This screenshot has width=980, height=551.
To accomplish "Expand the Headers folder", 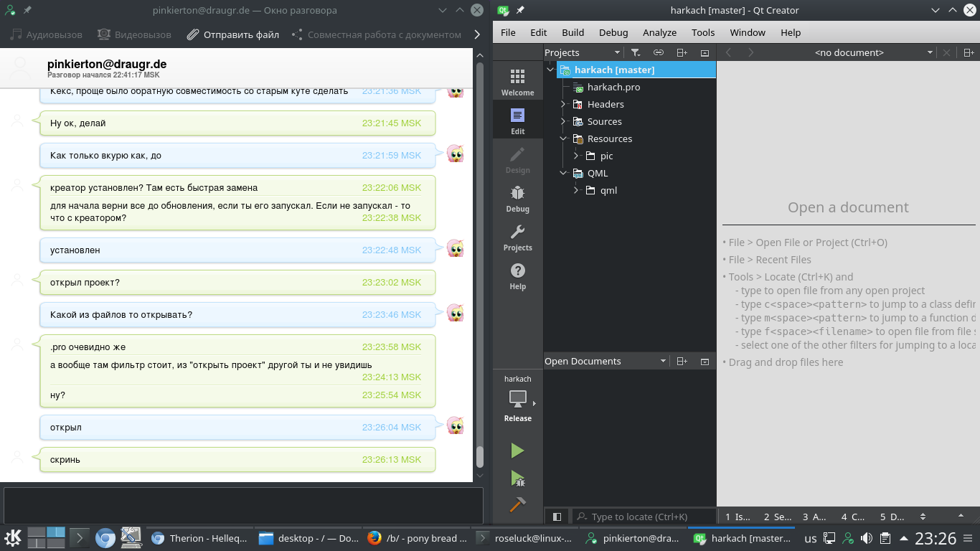I will 563,104.
